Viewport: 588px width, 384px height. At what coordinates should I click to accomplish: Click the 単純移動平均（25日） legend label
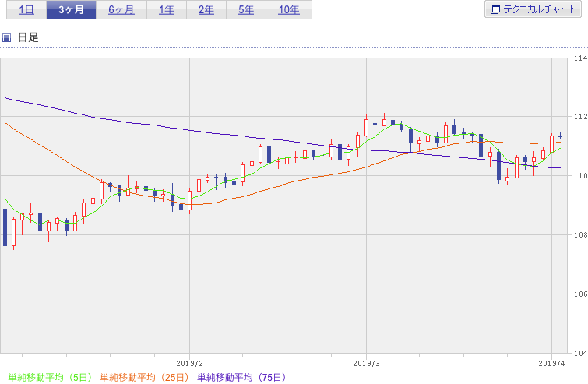click(x=144, y=377)
